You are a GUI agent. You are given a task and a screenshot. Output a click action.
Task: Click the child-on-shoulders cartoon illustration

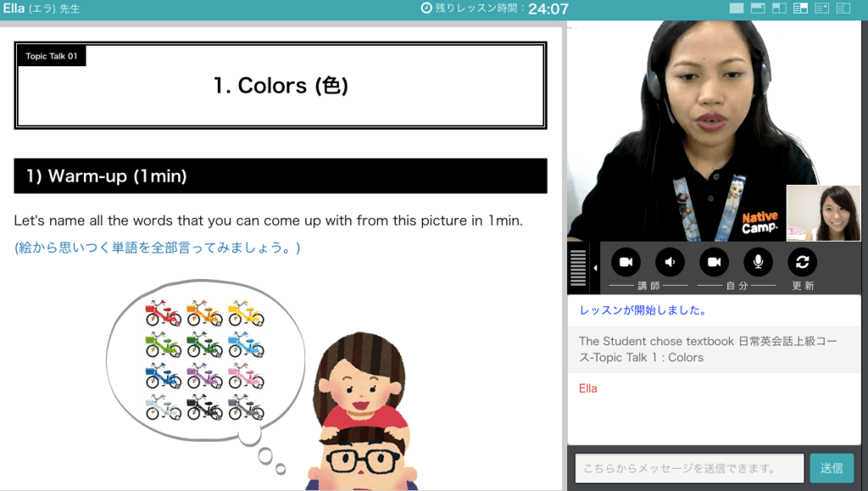[362, 411]
